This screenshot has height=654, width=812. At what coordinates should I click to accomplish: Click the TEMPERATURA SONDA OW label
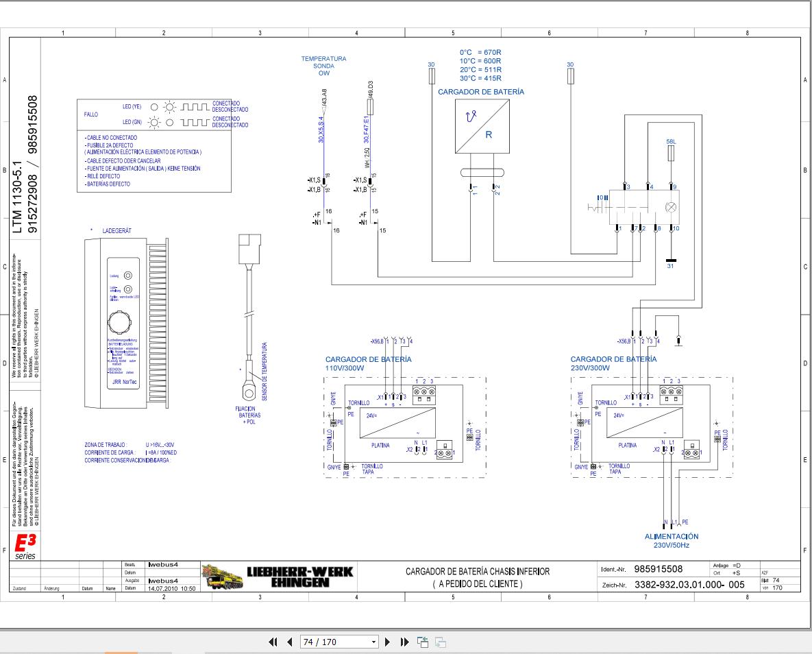(323, 66)
